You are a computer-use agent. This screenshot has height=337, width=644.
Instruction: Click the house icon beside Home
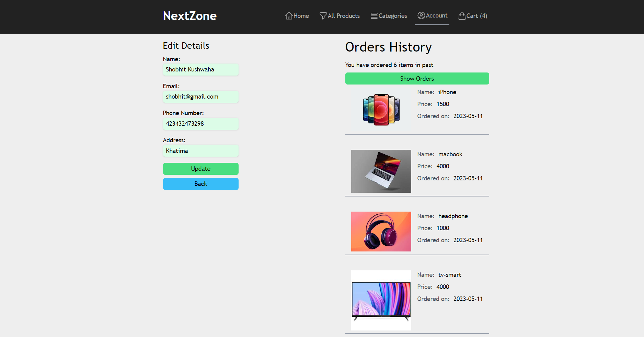[x=289, y=16]
